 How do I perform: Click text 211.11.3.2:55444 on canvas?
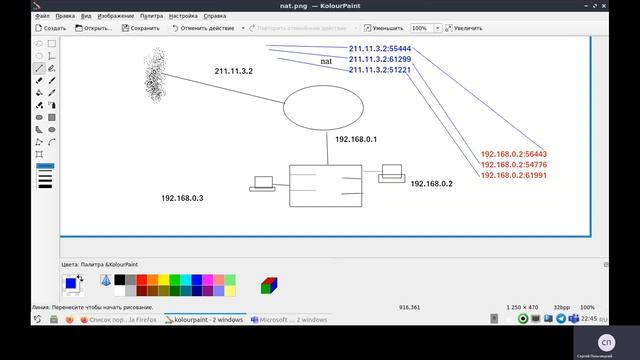pos(380,49)
